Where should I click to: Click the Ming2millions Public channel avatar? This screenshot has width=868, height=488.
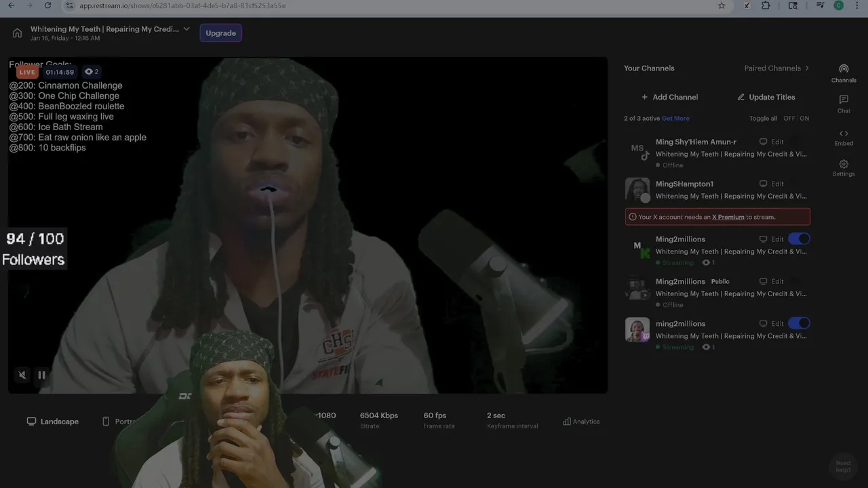click(637, 289)
